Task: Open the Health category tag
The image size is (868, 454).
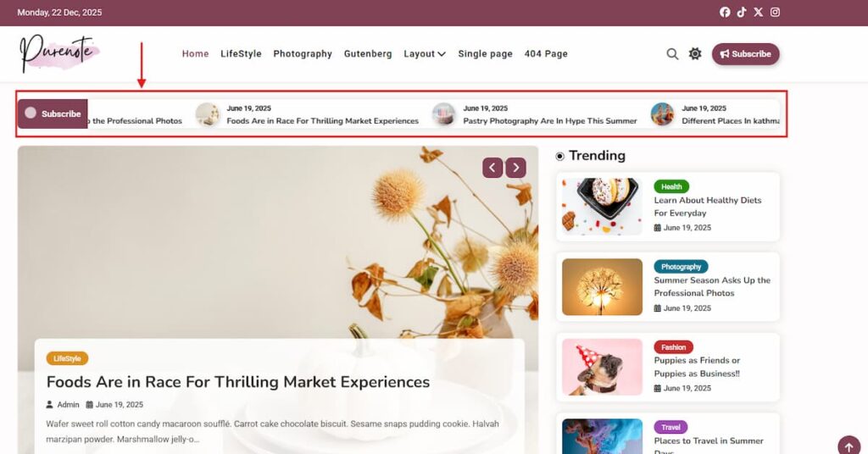Action: pyautogui.click(x=671, y=186)
